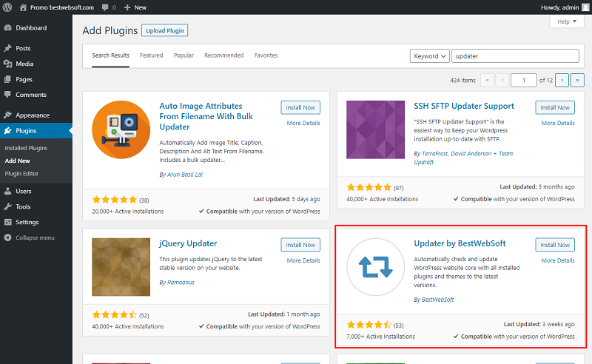
Task: View More Details for SSH SFTP Updater
Action: coord(558,123)
